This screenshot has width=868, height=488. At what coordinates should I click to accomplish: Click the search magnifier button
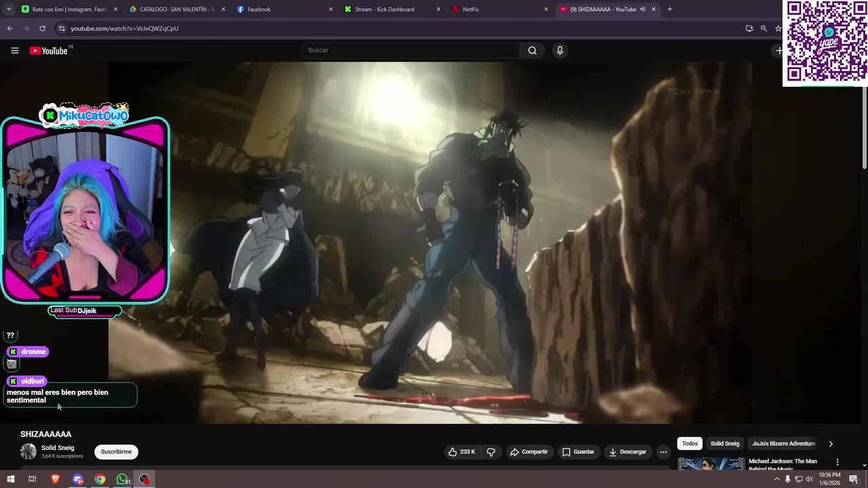coord(532,50)
